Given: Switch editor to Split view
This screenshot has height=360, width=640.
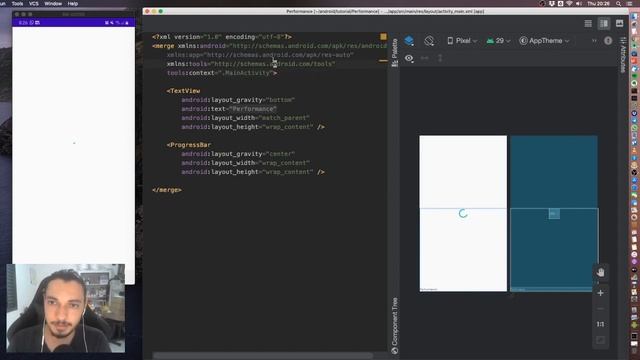Looking at the screenshot, I should (x=604, y=24).
